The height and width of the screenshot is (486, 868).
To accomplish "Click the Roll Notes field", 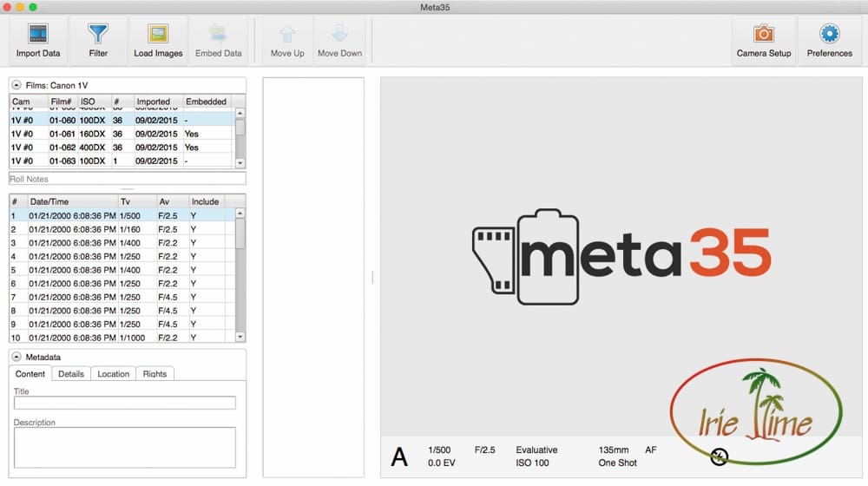I will pos(128,179).
